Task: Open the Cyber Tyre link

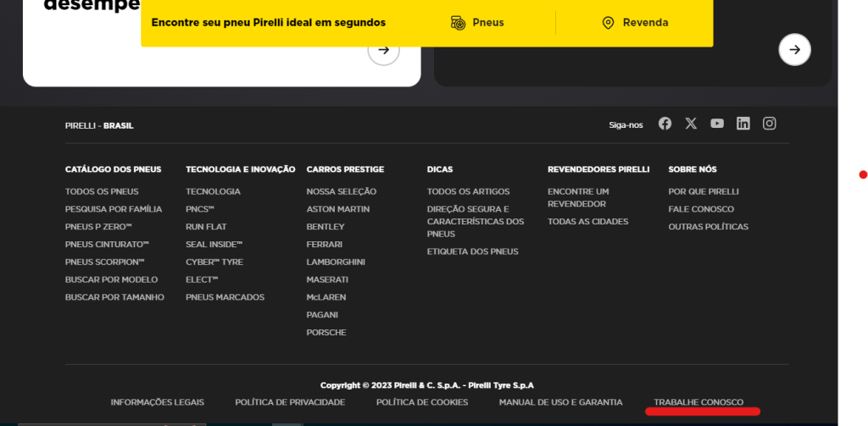Action: pyautogui.click(x=214, y=263)
